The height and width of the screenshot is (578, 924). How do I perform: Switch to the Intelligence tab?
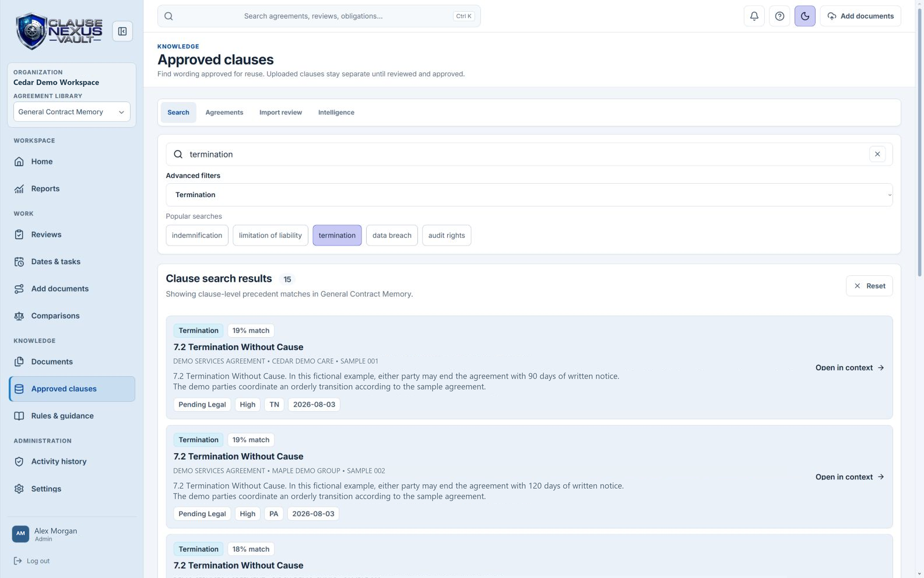pyautogui.click(x=336, y=113)
